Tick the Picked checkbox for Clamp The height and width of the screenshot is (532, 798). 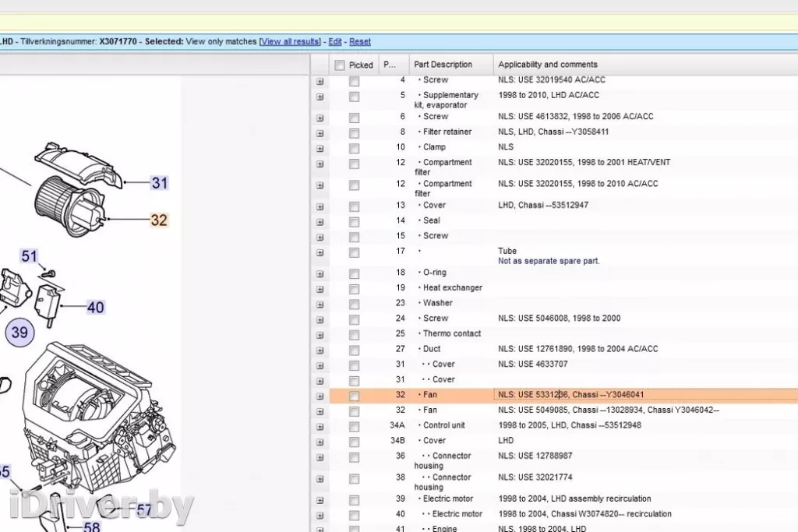point(355,149)
